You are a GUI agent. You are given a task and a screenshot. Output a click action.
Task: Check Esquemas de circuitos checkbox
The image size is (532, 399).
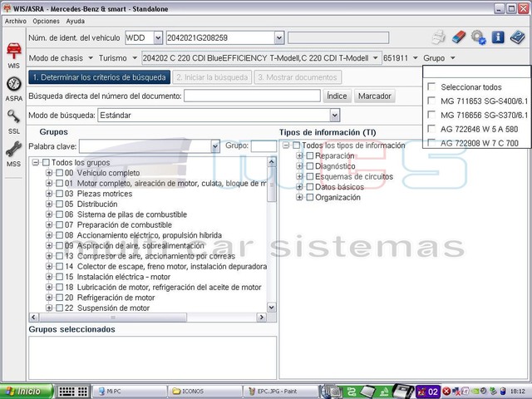pos(310,177)
